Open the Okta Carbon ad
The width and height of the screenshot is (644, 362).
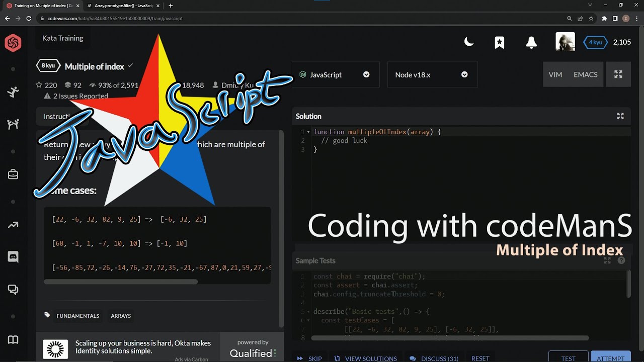coord(128,347)
